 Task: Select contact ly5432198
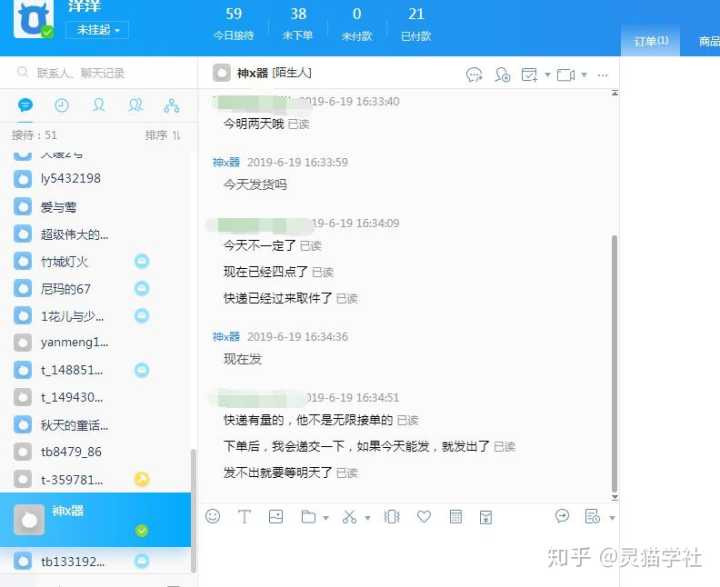[x=96, y=179]
